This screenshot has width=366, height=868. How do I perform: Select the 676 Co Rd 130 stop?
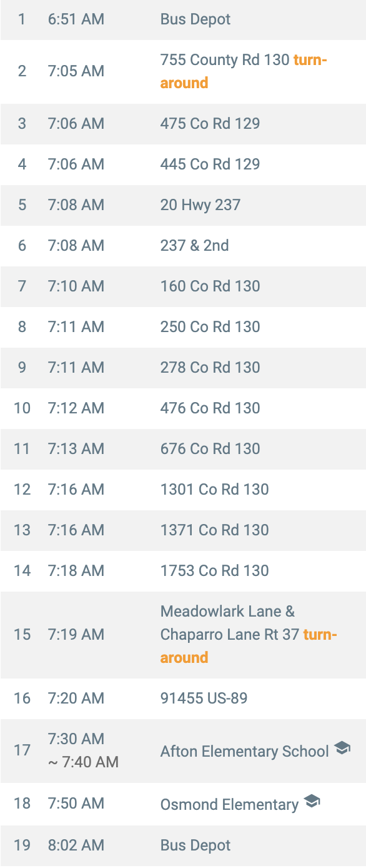point(183,448)
